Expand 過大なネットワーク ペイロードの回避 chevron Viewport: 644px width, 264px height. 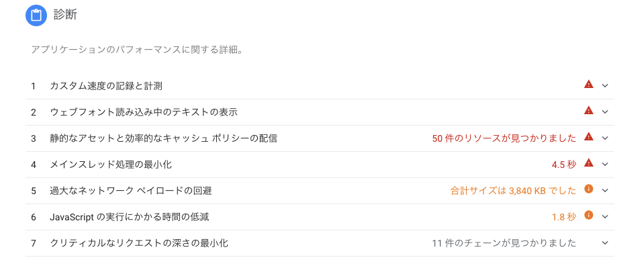604,191
